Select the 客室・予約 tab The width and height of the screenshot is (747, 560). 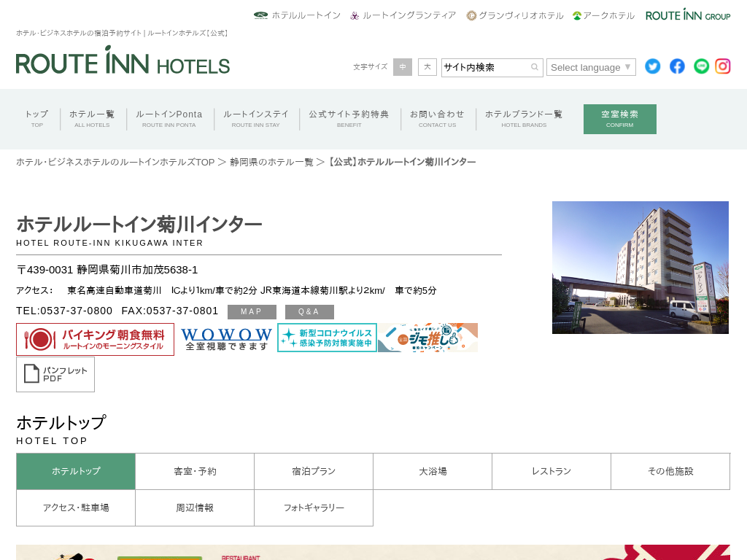coord(195,472)
